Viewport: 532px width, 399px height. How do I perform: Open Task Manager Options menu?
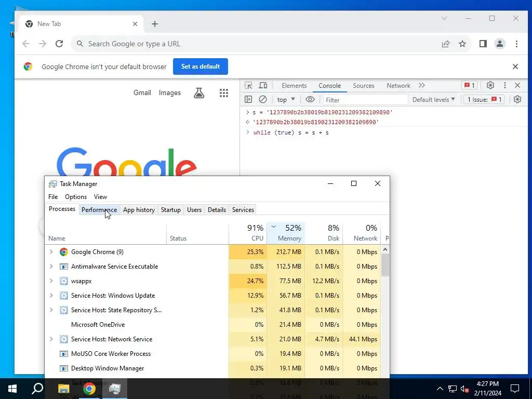(76, 197)
